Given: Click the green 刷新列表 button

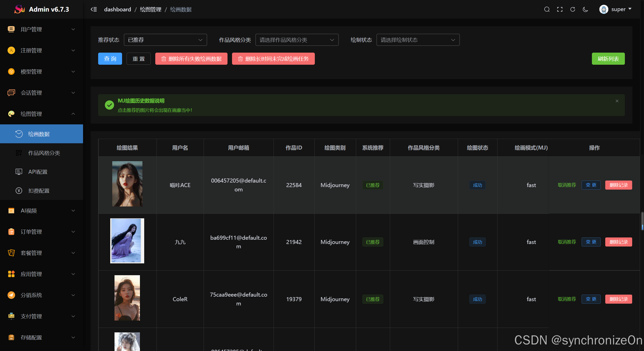Looking at the screenshot, I should (608, 59).
